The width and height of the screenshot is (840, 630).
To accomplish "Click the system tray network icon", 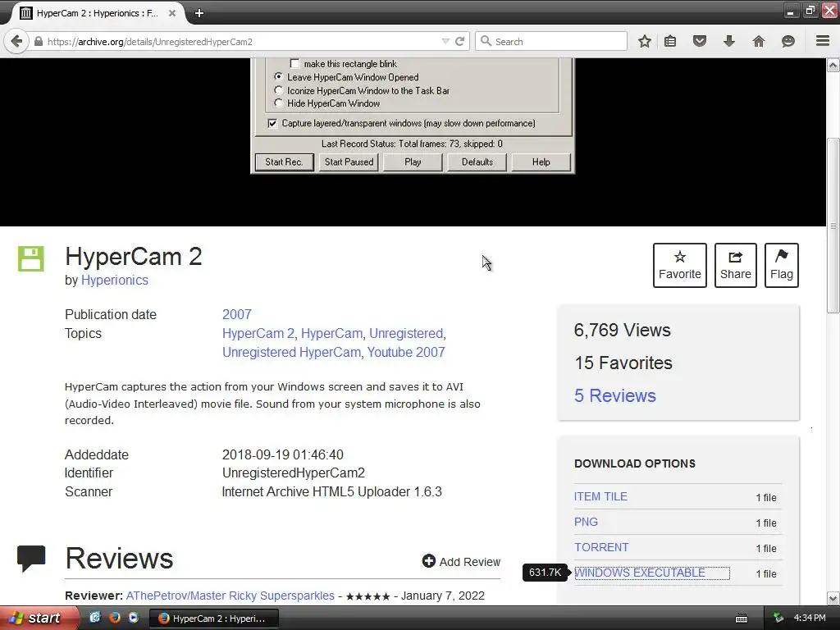I will [778, 618].
